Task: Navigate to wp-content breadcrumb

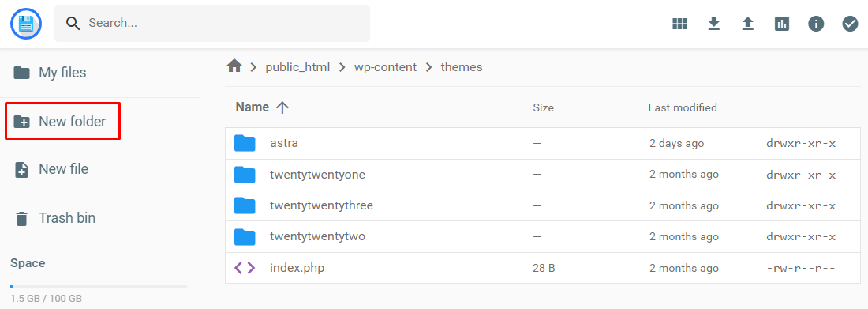Action: click(385, 67)
